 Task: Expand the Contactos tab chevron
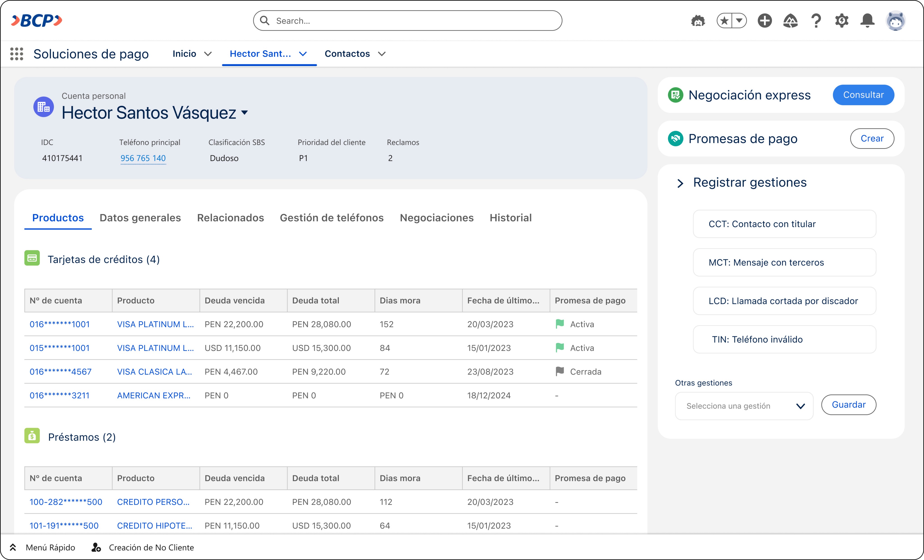tap(382, 54)
